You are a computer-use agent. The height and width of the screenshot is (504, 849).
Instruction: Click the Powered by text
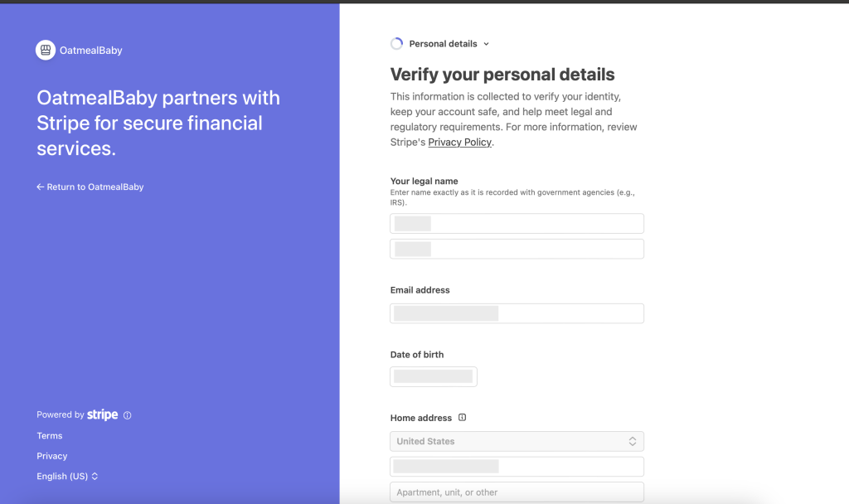[60, 414]
